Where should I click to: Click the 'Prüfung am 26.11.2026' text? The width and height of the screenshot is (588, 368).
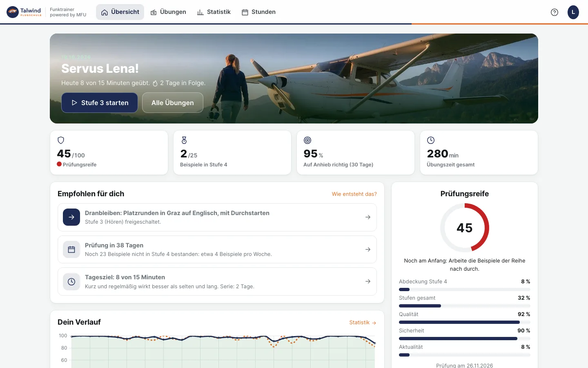tap(465, 366)
